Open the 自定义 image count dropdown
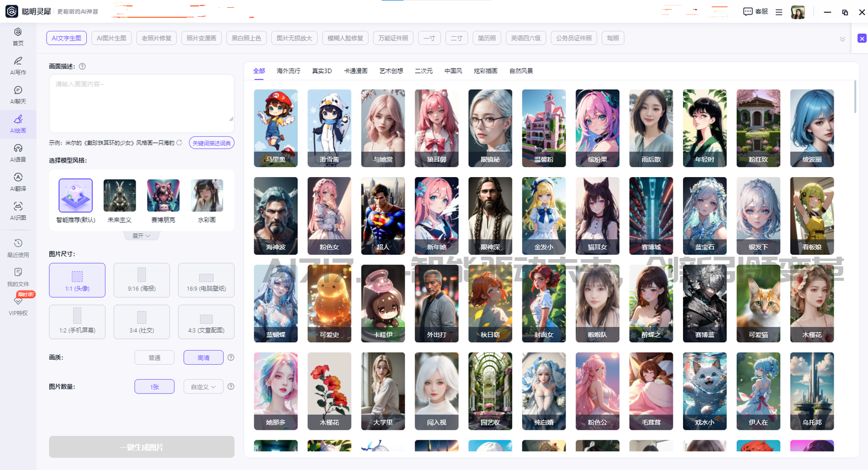Viewport: 868px width, 470px height. (x=204, y=386)
